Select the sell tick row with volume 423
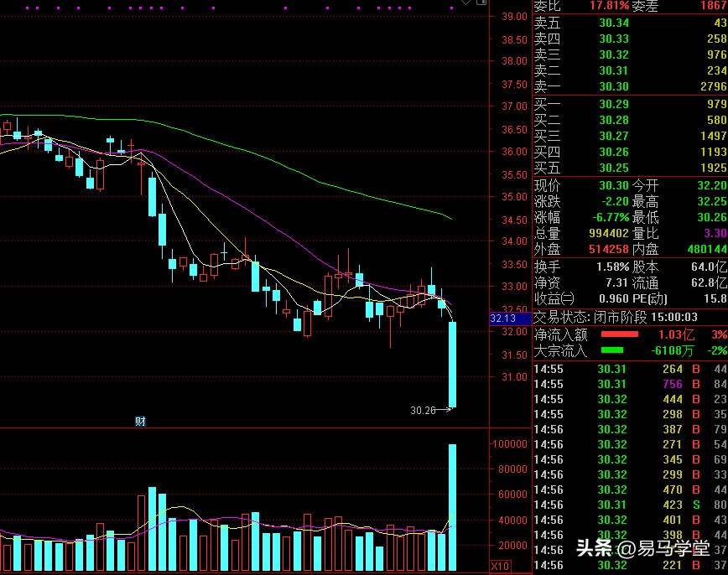This screenshot has height=575, width=728. point(630,505)
